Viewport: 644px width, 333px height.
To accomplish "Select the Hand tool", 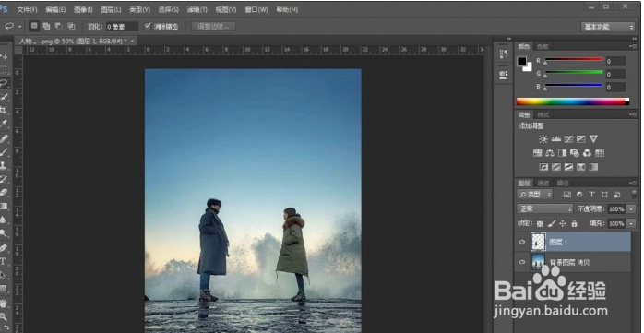I will tap(4, 303).
